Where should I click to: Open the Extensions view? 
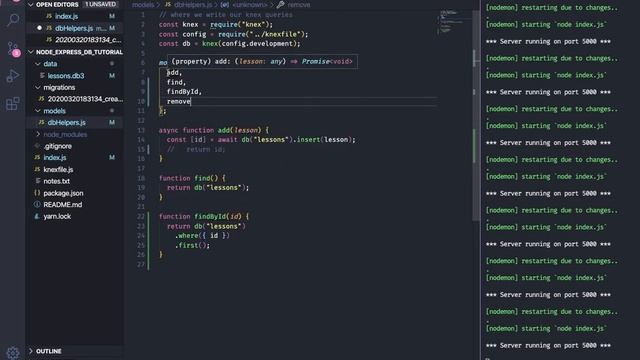[13, 104]
